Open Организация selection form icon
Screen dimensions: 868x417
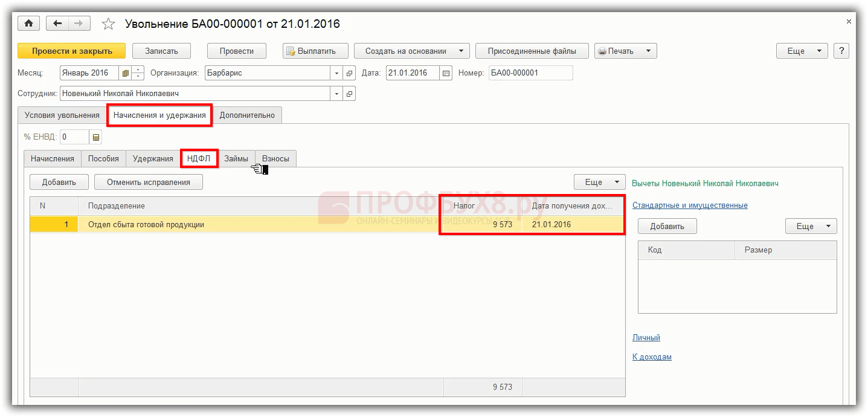(x=350, y=73)
